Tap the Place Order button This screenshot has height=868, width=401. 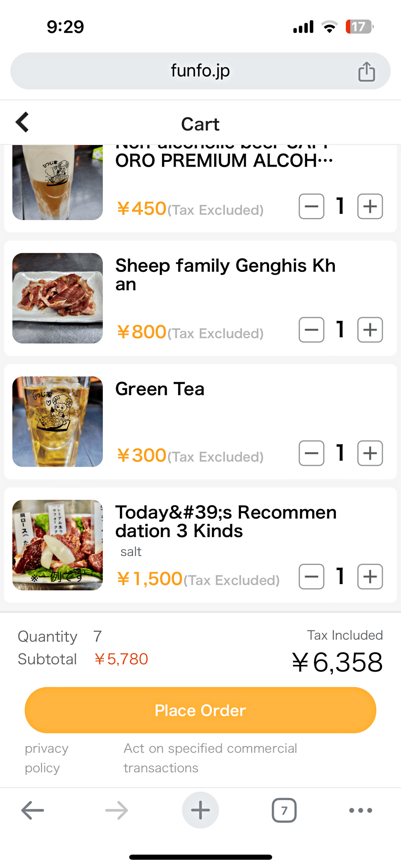(200, 710)
